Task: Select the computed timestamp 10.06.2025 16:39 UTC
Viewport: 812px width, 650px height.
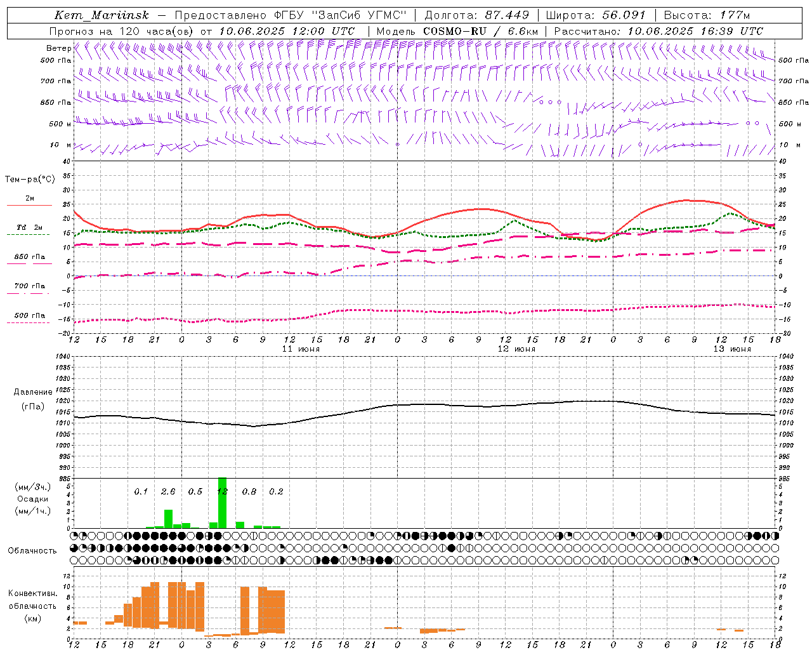Action: click(x=695, y=31)
